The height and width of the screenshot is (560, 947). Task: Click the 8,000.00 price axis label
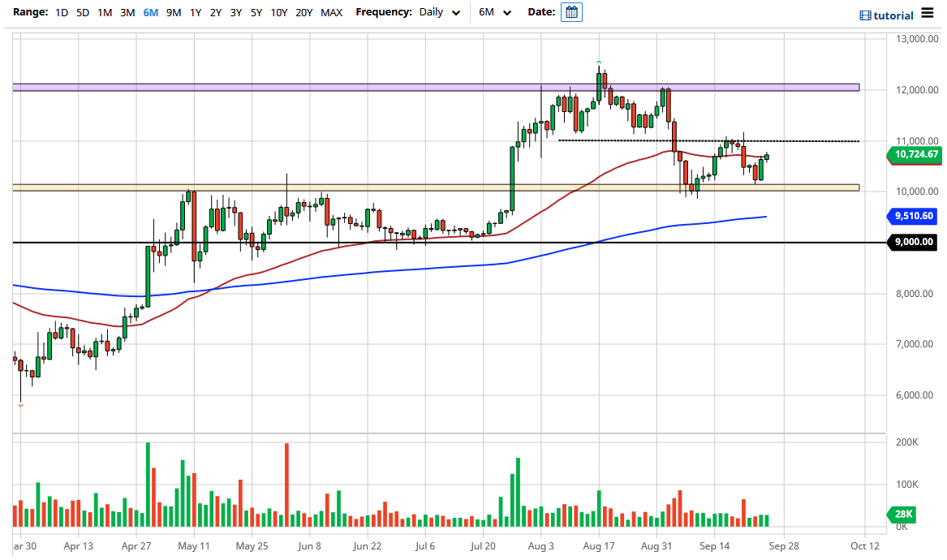coord(915,294)
